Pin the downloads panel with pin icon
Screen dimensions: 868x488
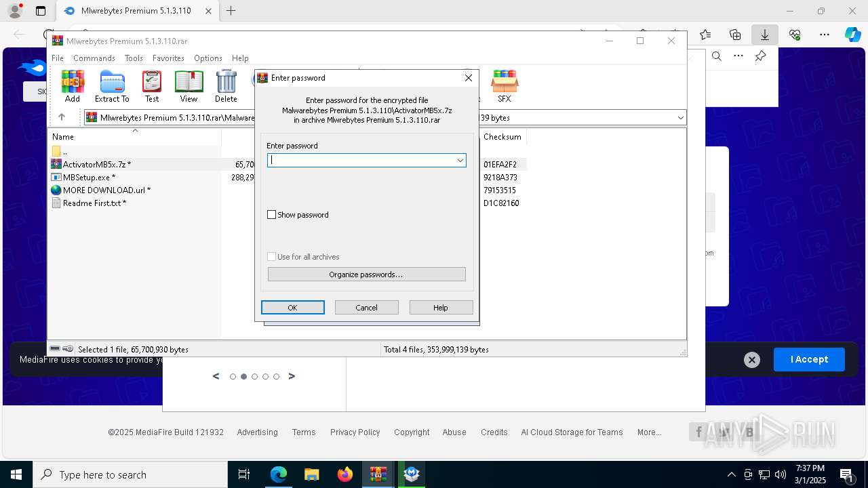pos(760,56)
